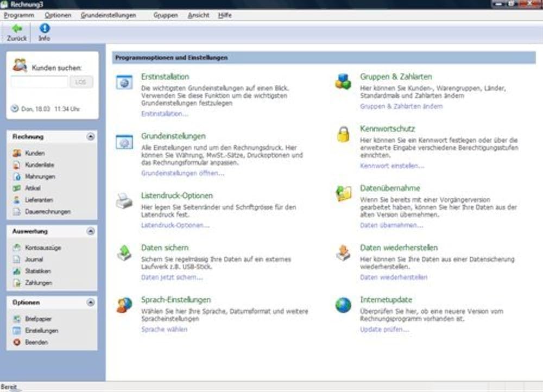Follow the Update prüfen... link
The width and height of the screenshot is (543, 392).
click(x=384, y=330)
